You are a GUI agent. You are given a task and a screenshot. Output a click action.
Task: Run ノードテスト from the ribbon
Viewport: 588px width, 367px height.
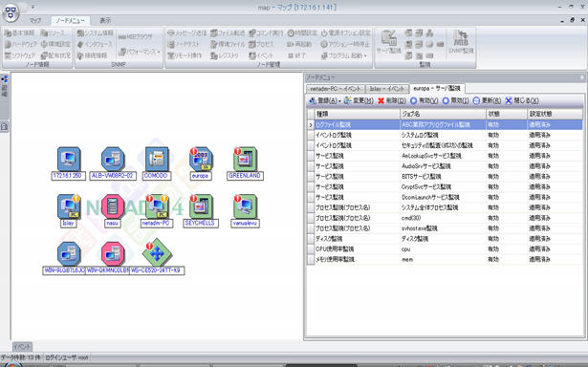tap(184, 44)
